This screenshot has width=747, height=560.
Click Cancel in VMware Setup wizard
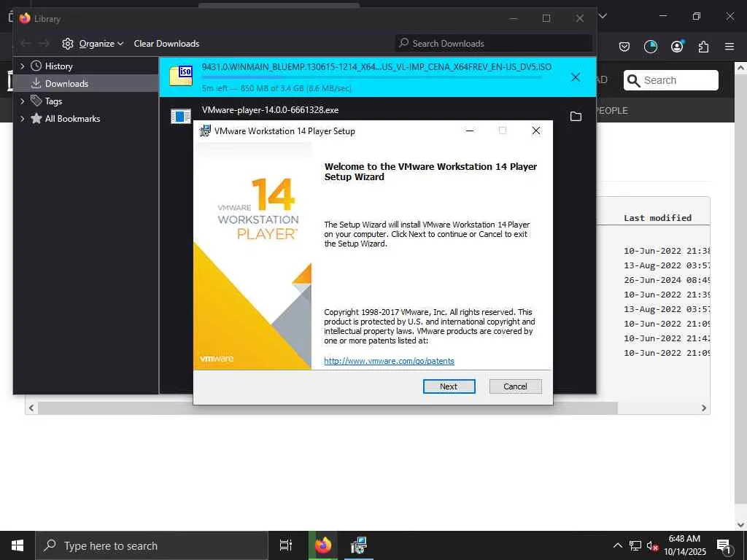516,386
